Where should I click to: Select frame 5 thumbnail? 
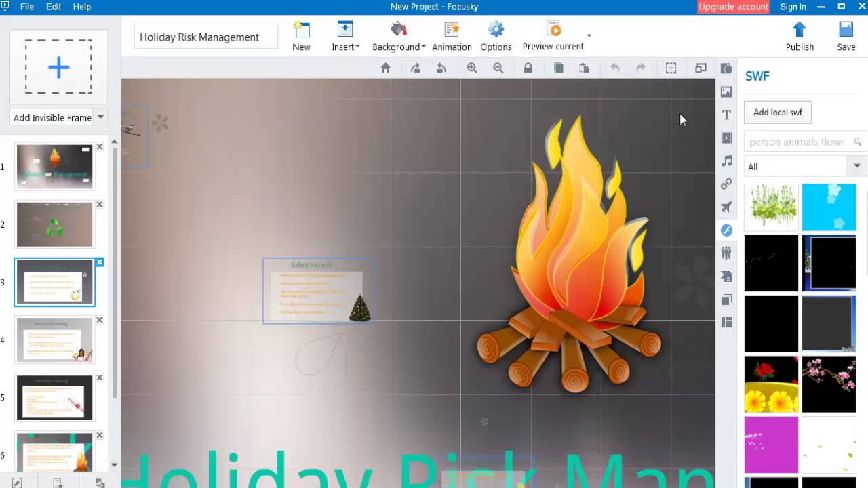54,397
